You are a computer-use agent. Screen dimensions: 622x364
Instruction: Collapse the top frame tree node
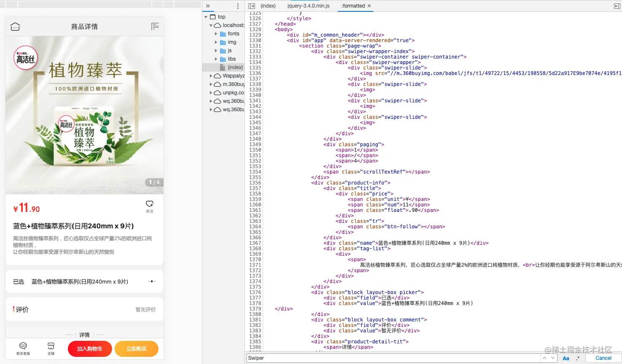click(206, 17)
